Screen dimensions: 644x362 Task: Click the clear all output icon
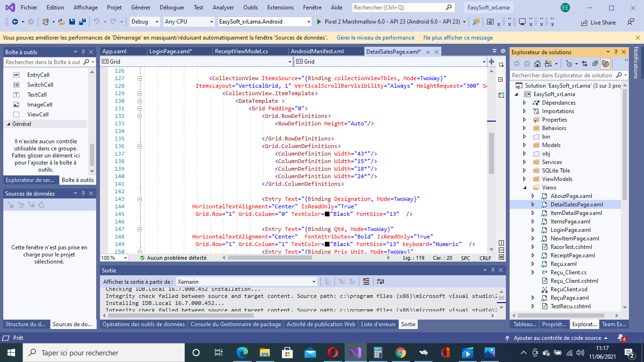[x=366, y=281]
